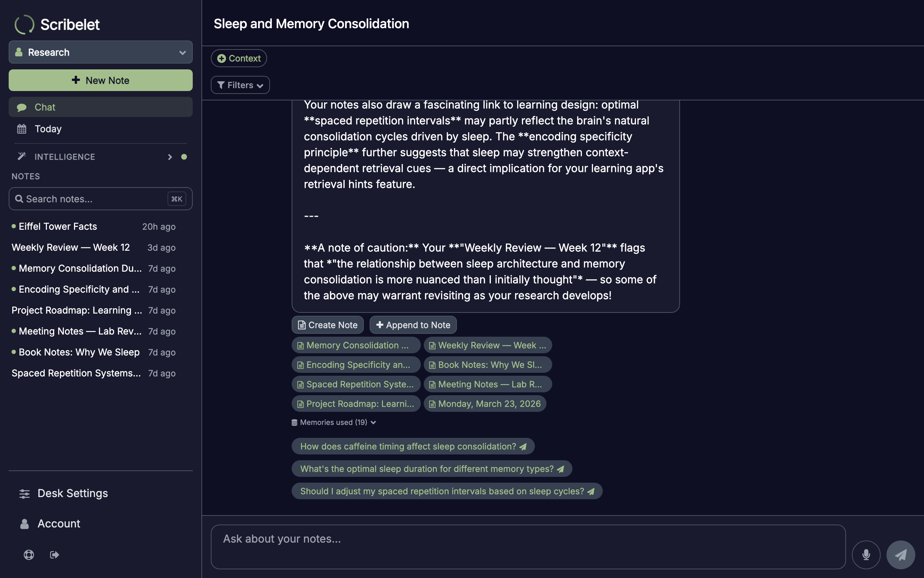Screen dimensions: 924x578
Task: Open Desk Settings
Action: pyautogui.click(x=100, y=493)
